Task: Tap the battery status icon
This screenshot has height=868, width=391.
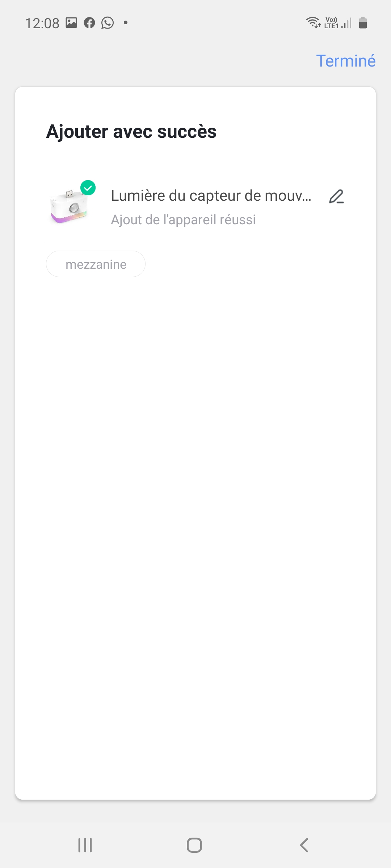Action: [363, 22]
